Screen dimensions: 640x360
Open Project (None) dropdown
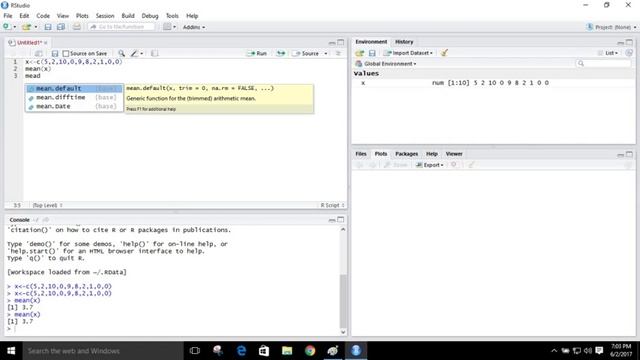pyautogui.click(x=611, y=27)
